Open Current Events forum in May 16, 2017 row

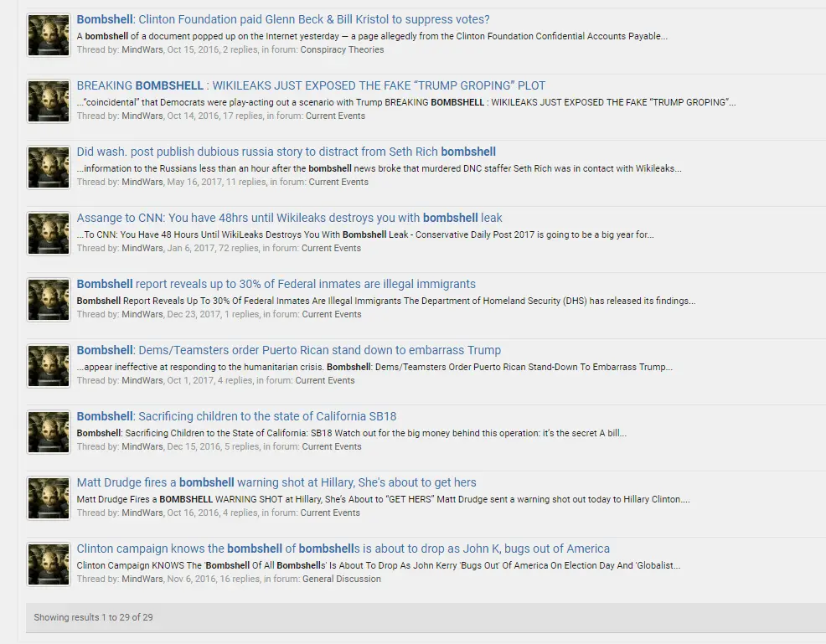click(338, 182)
